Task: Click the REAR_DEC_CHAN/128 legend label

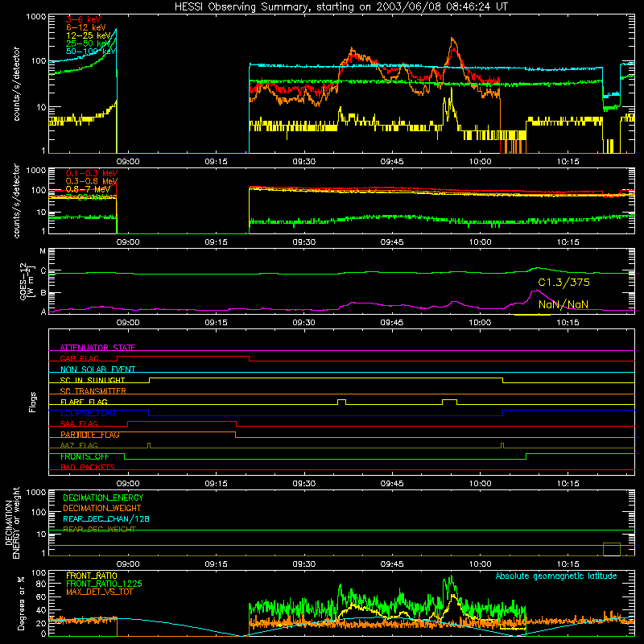Action: pos(106,518)
